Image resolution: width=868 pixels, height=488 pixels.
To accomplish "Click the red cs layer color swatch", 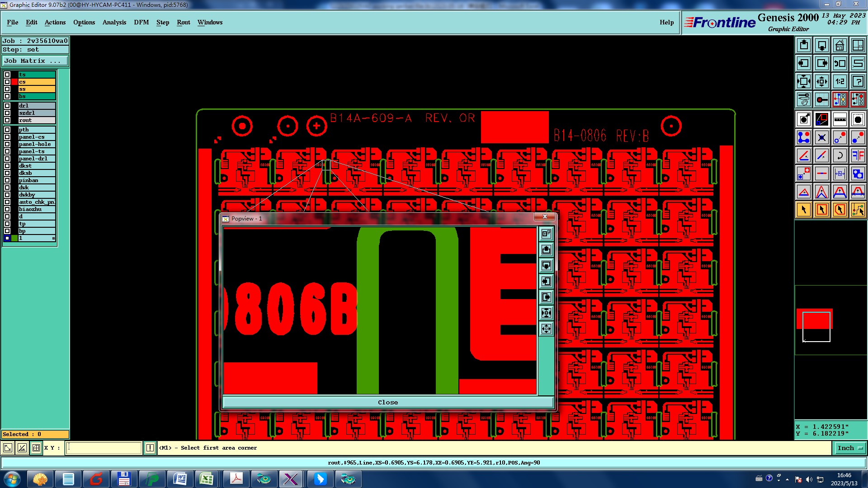I will click(14, 82).
